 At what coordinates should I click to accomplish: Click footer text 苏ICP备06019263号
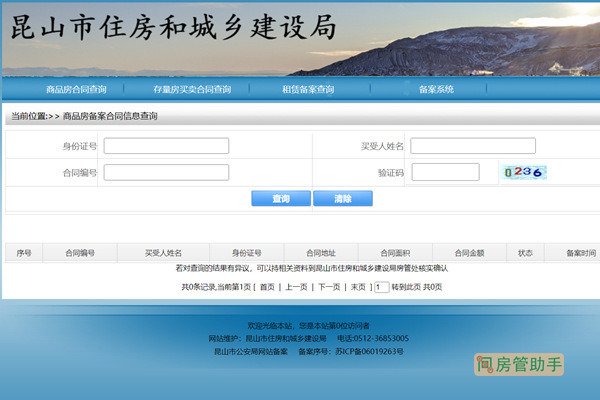click(x=369, y=351)
